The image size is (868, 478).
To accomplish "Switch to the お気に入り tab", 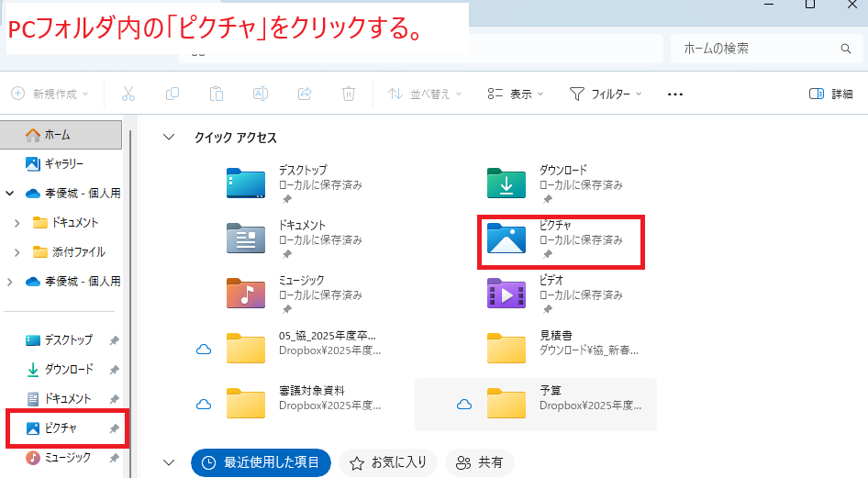I will (386, 462).
